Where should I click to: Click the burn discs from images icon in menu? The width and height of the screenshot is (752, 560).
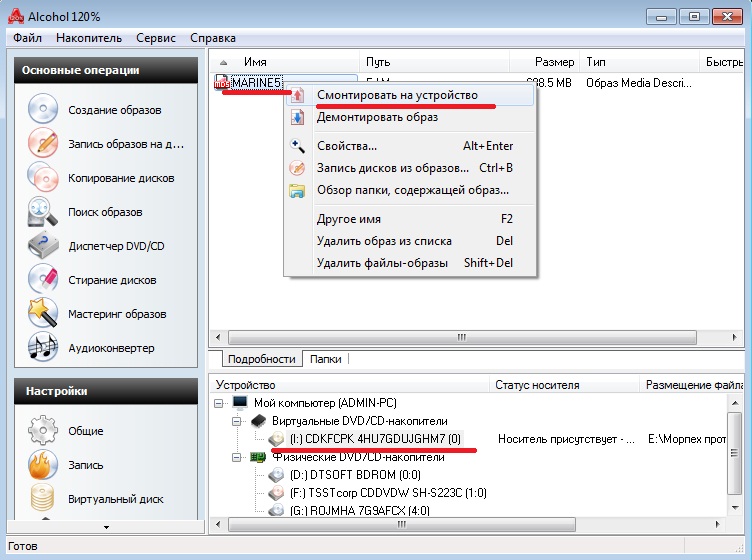pyautogui.click(x=297, y=168)
